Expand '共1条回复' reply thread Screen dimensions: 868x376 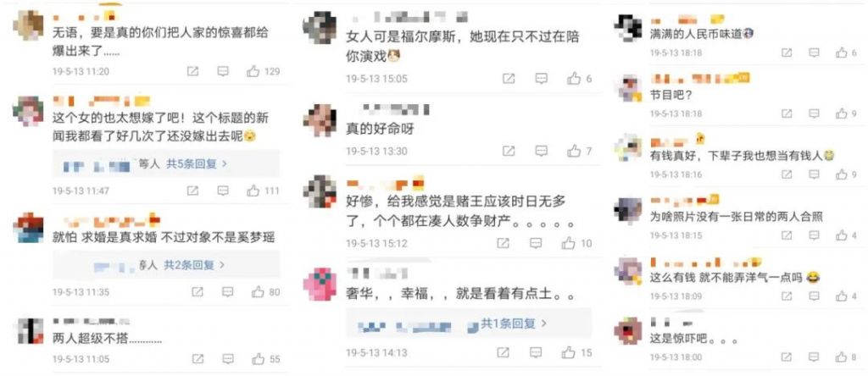click(x=514, y=323)
